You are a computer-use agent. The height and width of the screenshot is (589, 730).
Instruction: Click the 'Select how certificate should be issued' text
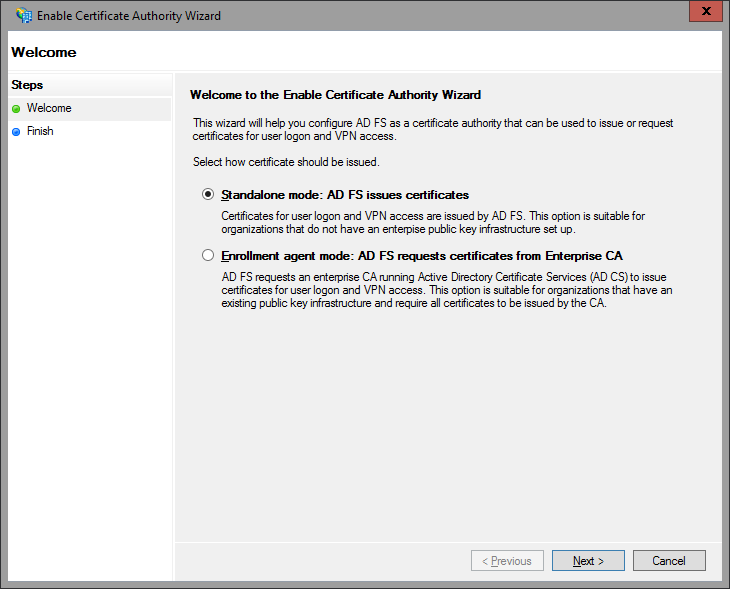pyautogui.click(x=286, y=162)
